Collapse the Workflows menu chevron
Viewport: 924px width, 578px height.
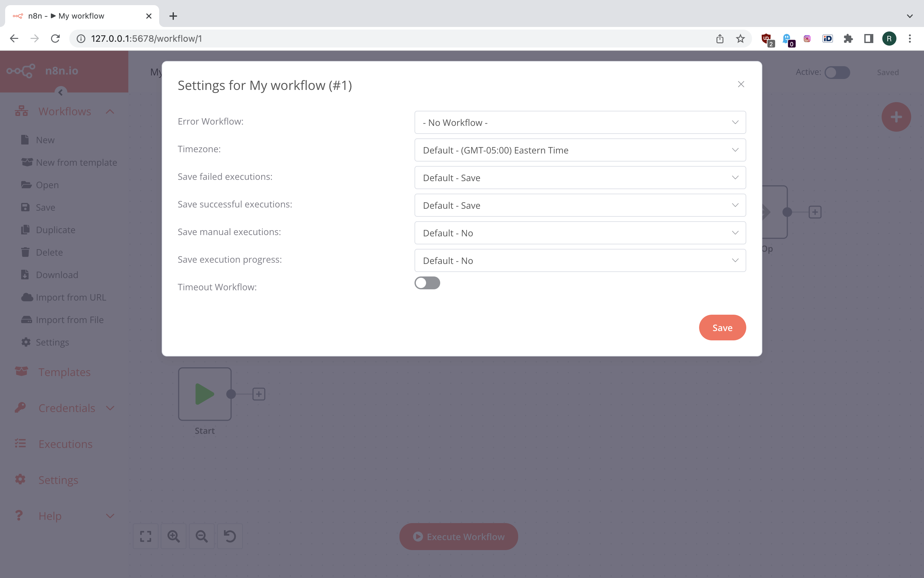click(x=110, y=112)
